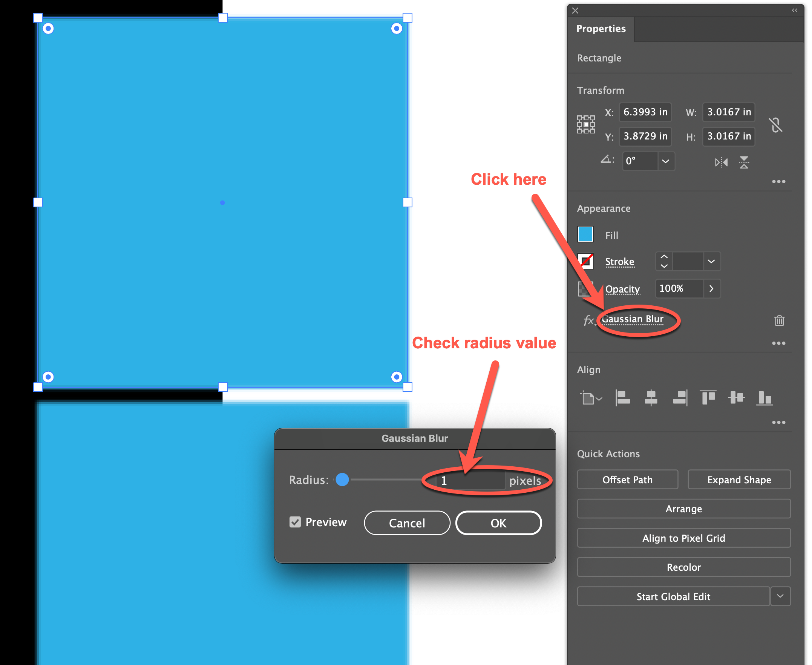The image size is (812, 665).
Task: Click Vertical Align Bottom icon
Action: click(x=765, y=398)
